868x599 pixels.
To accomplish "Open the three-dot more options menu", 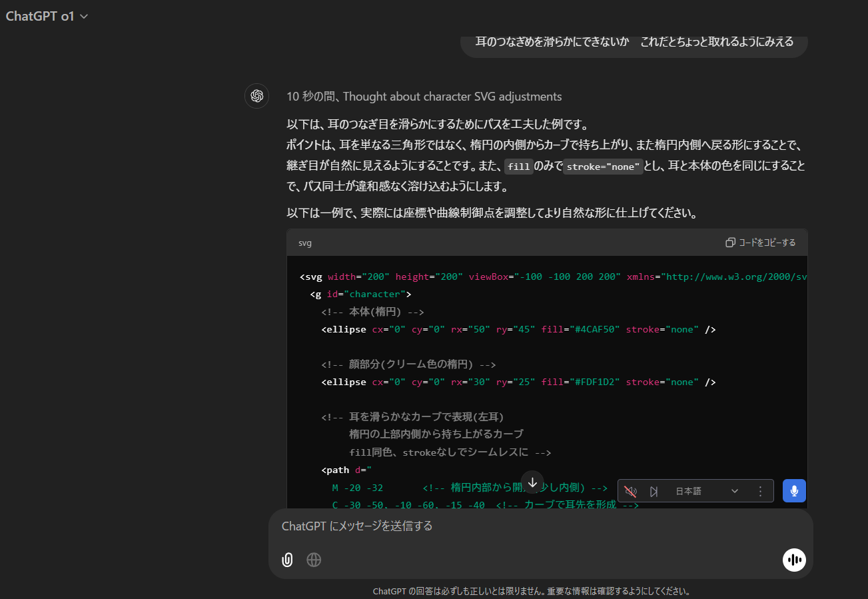I will click(x=760, y=491).
